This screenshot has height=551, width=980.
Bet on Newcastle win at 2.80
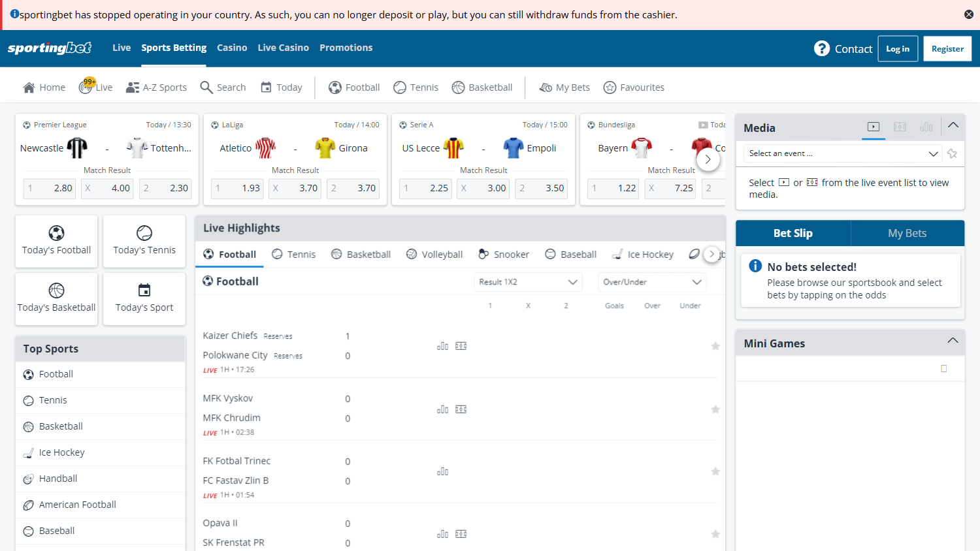[x=50, y=188]
